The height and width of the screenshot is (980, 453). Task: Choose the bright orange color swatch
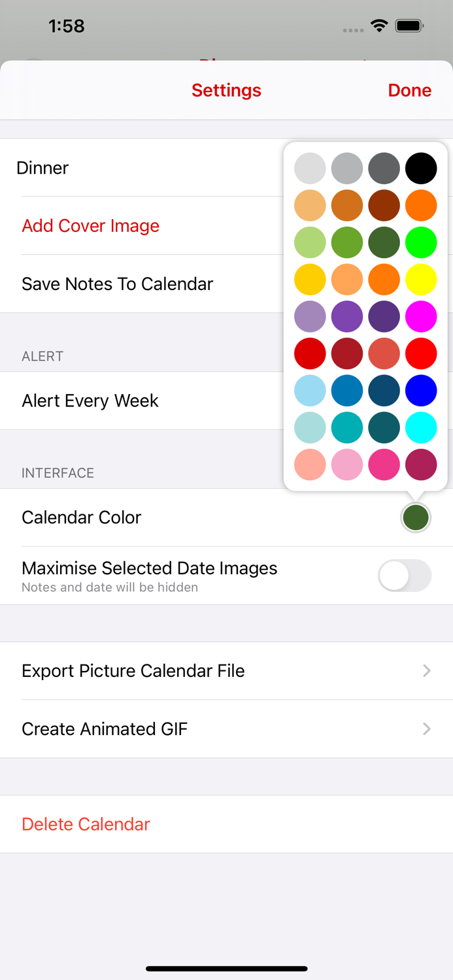[x=421, y=205]
